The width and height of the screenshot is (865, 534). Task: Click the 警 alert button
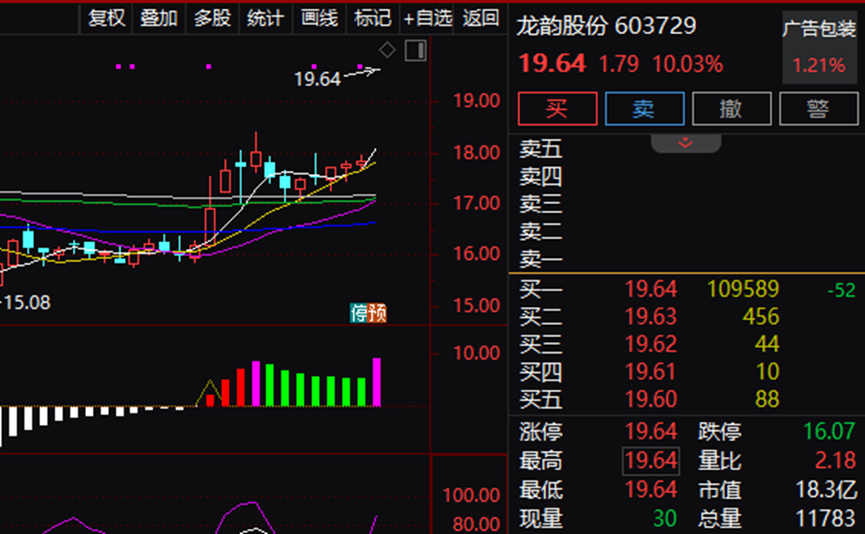coord(818,108)
